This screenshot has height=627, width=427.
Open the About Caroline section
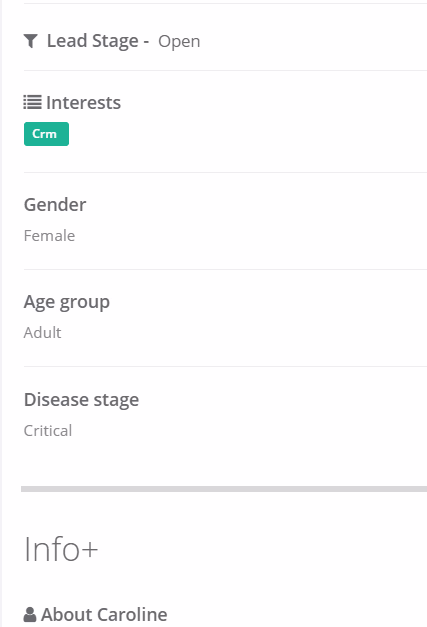[104, 615]
